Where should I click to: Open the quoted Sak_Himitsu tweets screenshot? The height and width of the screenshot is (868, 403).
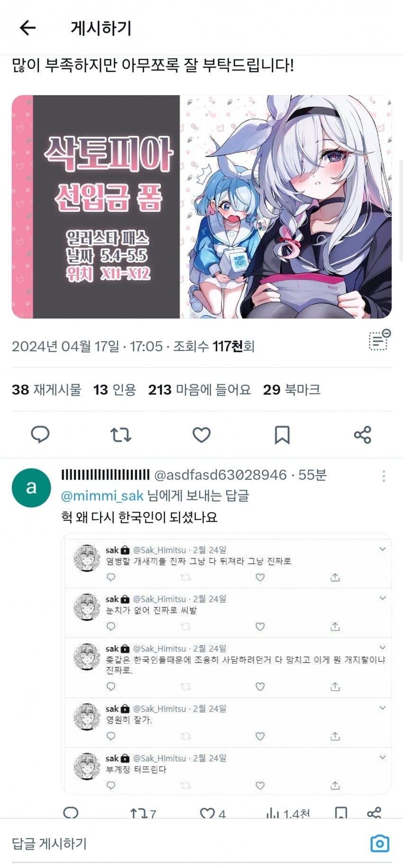tap(226, 663)
